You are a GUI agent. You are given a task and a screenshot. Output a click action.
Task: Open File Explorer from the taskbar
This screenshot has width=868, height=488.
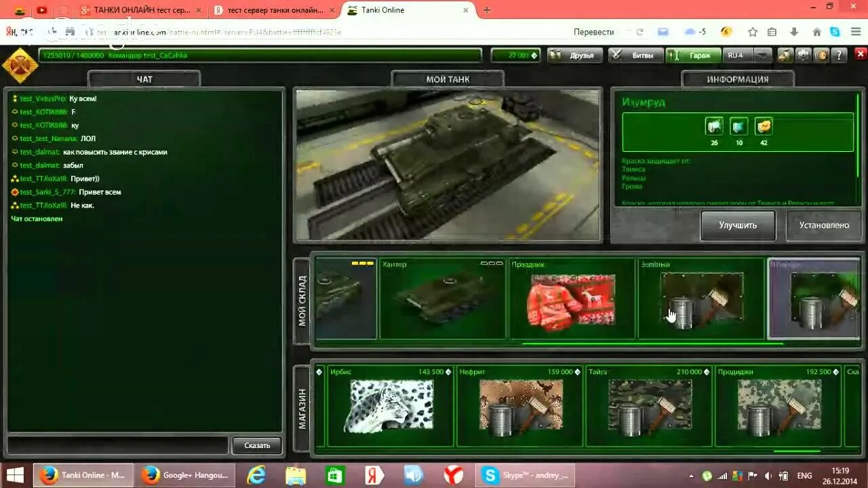click(296, 475)
